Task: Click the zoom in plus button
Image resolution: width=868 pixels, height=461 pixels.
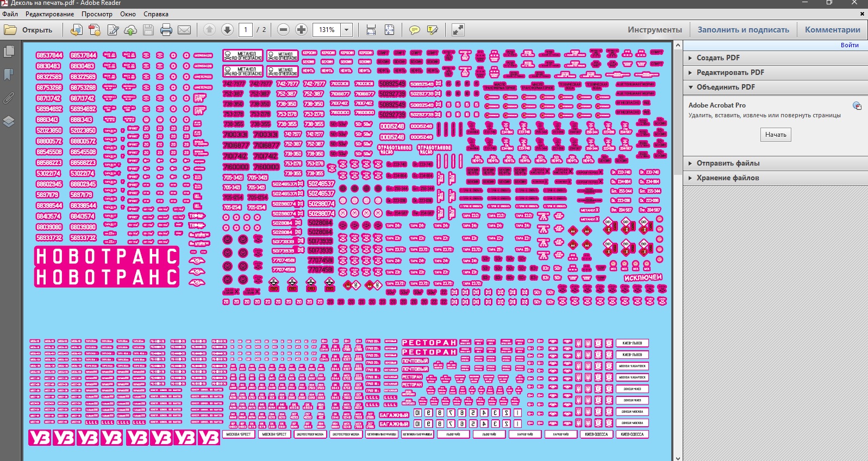Action: (301, 30)
